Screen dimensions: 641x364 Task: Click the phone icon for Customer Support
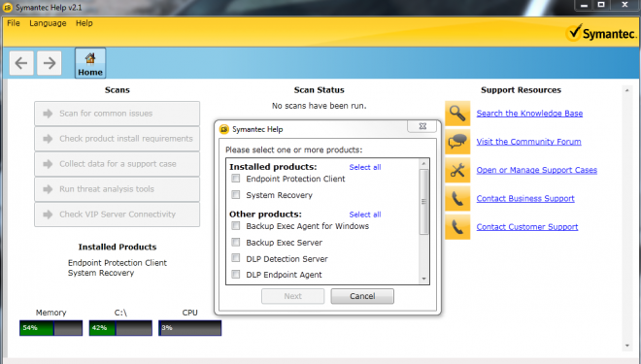click(457, 227)
